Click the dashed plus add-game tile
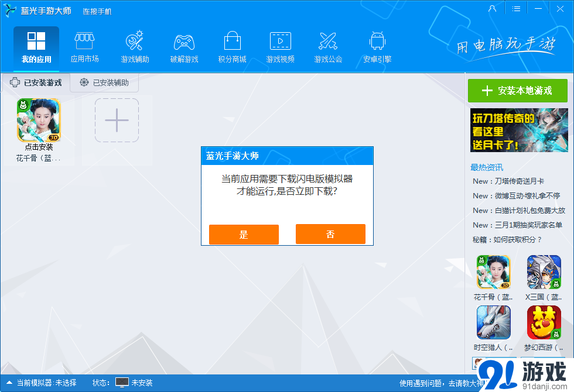The height and width of the screenshot is (392, 574). [117, 120]
